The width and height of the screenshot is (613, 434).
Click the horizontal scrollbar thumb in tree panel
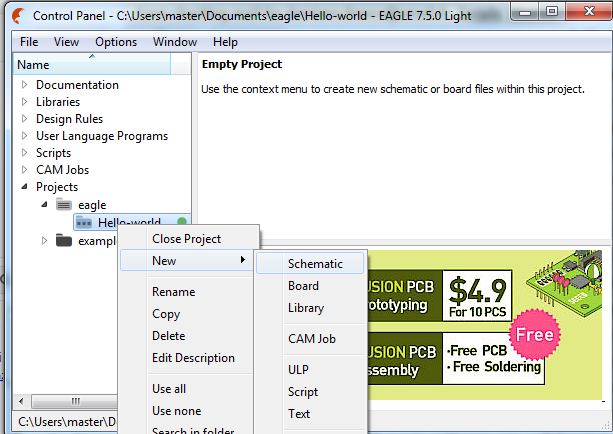(x=74, y=401)
